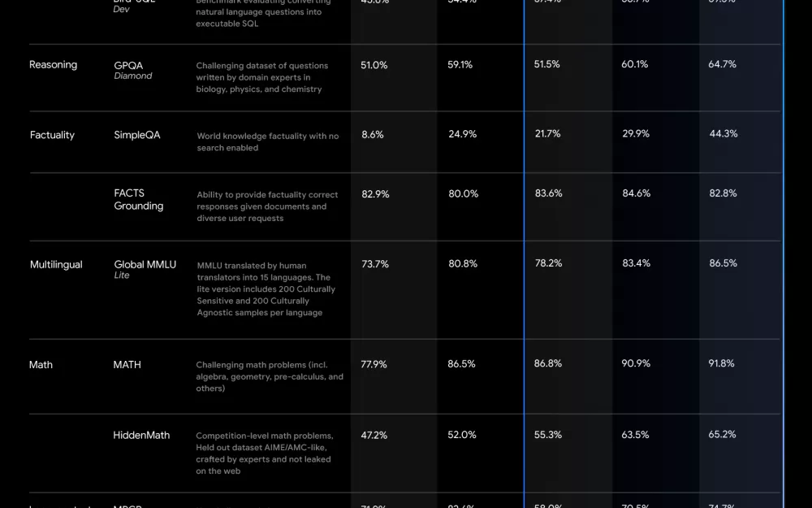Click the Global MMLU Lite benchmark name
The height and width of the screenshot is (508, 812).
145,269
